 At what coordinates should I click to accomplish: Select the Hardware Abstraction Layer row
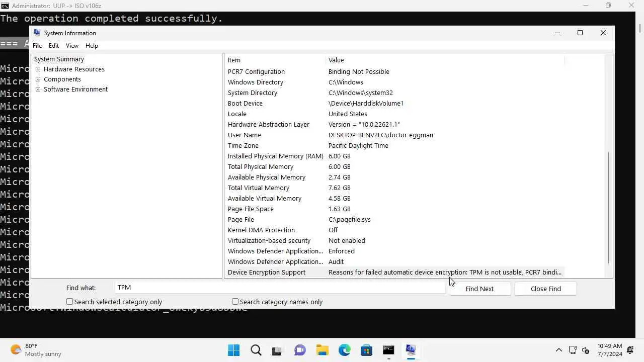(394, 125)
